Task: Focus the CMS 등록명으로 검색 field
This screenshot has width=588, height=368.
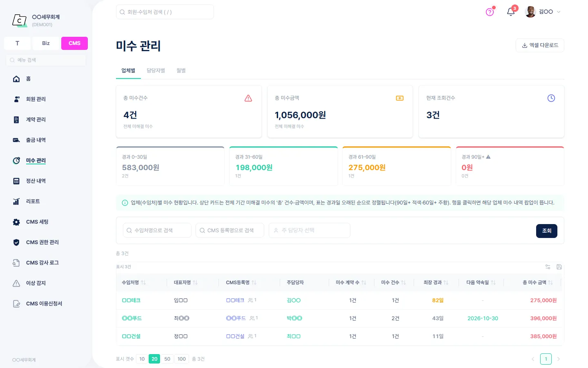Action: (x=230, y=230)
